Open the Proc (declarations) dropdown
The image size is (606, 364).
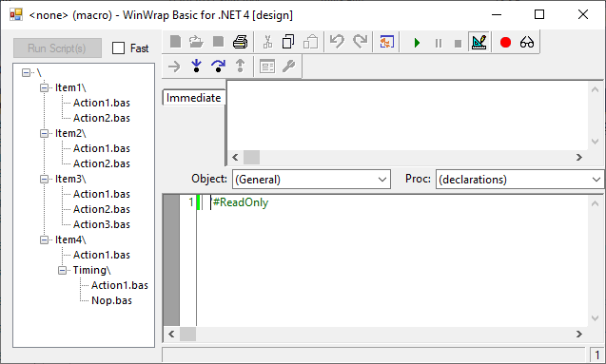[x=519, y=179]
